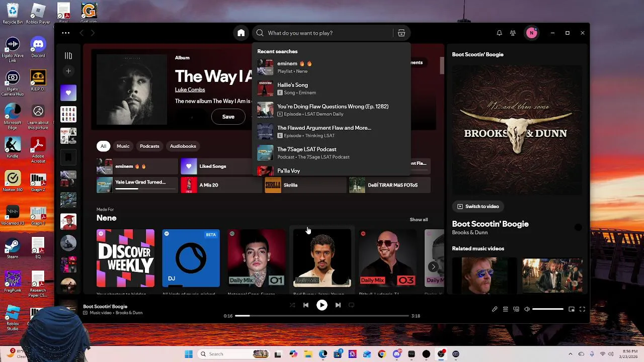
Task: Select the Music filter chip
Action: point(123,146)
